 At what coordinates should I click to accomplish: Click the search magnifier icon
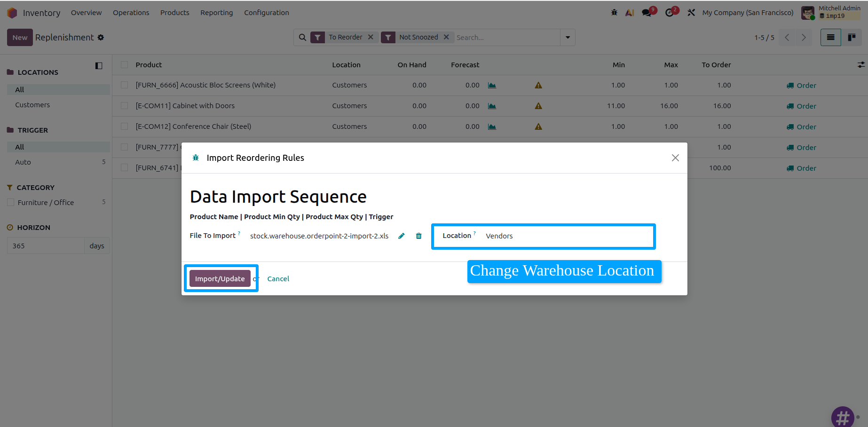point(303,37)
